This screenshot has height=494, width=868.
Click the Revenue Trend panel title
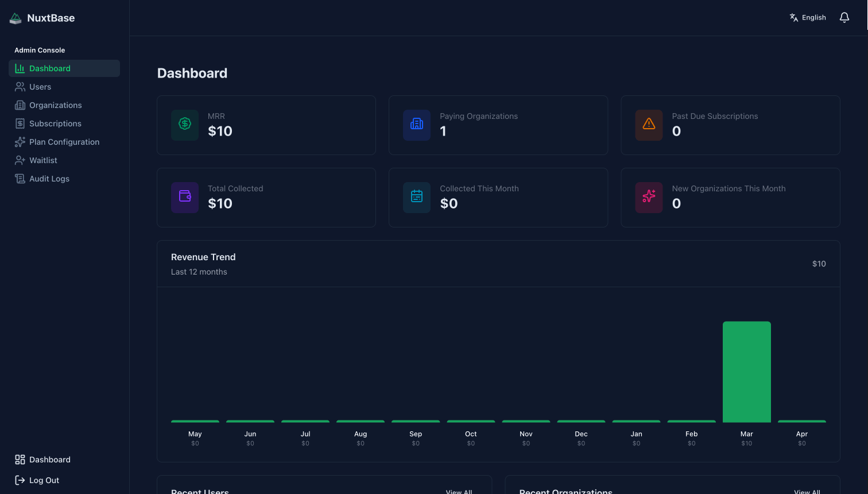(203, 257)
